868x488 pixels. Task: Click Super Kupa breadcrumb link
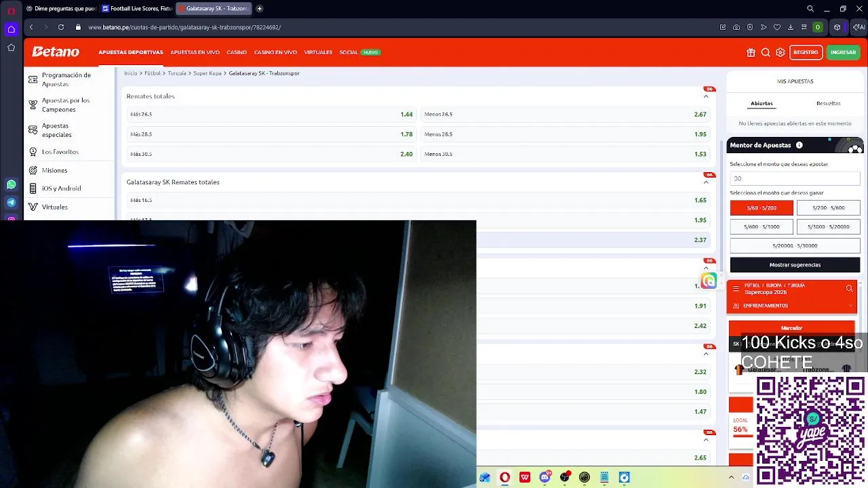[208, 73]
